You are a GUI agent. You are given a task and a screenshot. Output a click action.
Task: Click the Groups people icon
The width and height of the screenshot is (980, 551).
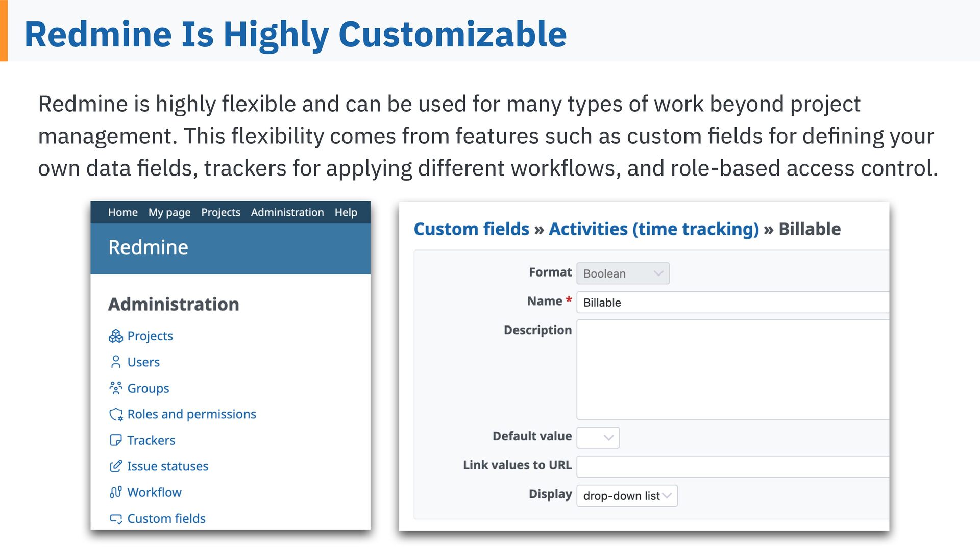coord(116,388)
